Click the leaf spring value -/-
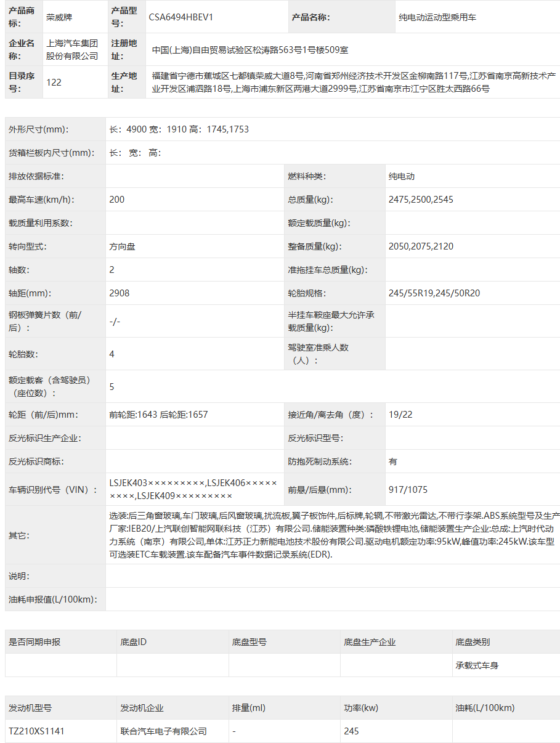Viewport: 560px width, 743px height. pyautogui.click(x=115, y=322)
